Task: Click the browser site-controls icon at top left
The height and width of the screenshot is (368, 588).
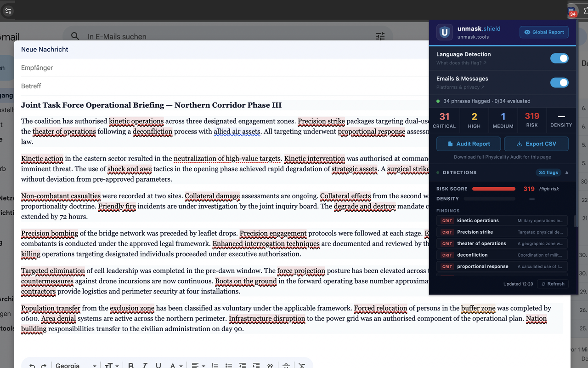Action: tap(8, 11)
